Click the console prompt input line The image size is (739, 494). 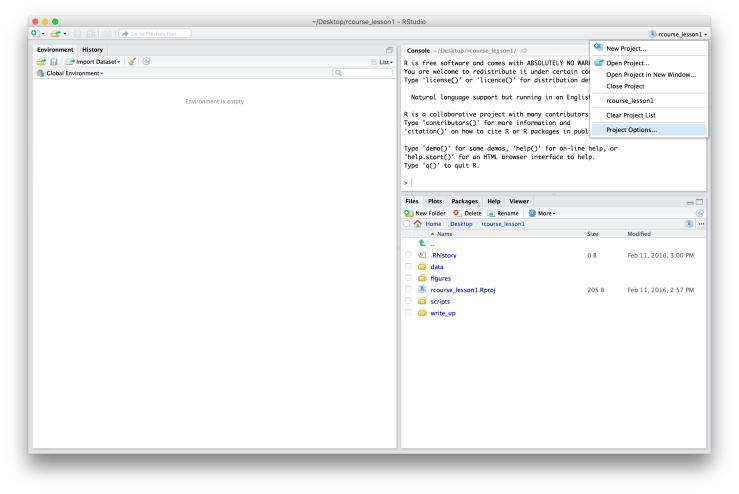click(x=554, y=182)
